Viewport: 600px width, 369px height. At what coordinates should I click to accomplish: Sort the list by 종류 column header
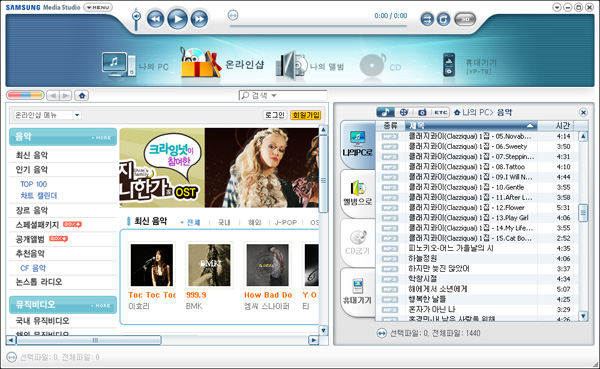(390, 126)
